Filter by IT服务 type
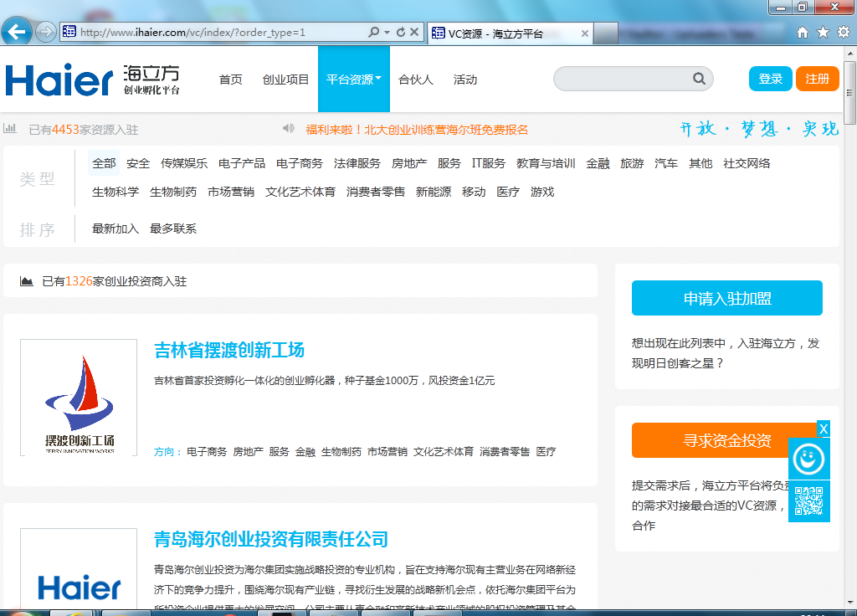 tap(489, 163)
